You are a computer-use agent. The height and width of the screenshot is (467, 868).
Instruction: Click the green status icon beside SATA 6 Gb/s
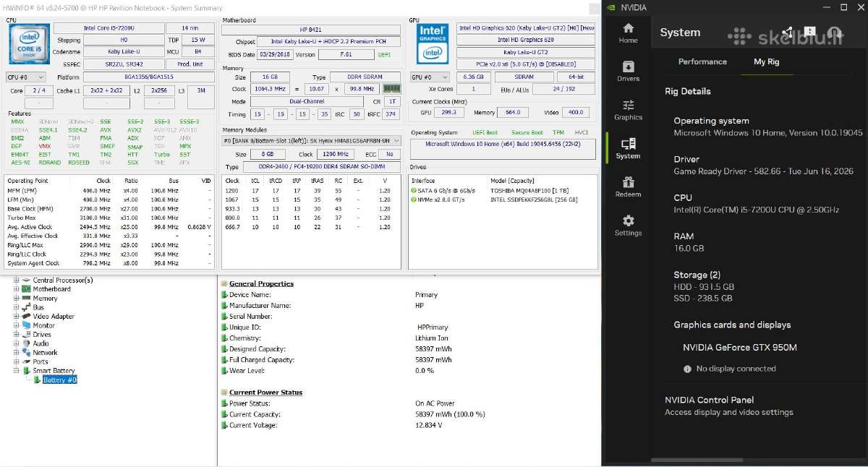click(414, 190)
